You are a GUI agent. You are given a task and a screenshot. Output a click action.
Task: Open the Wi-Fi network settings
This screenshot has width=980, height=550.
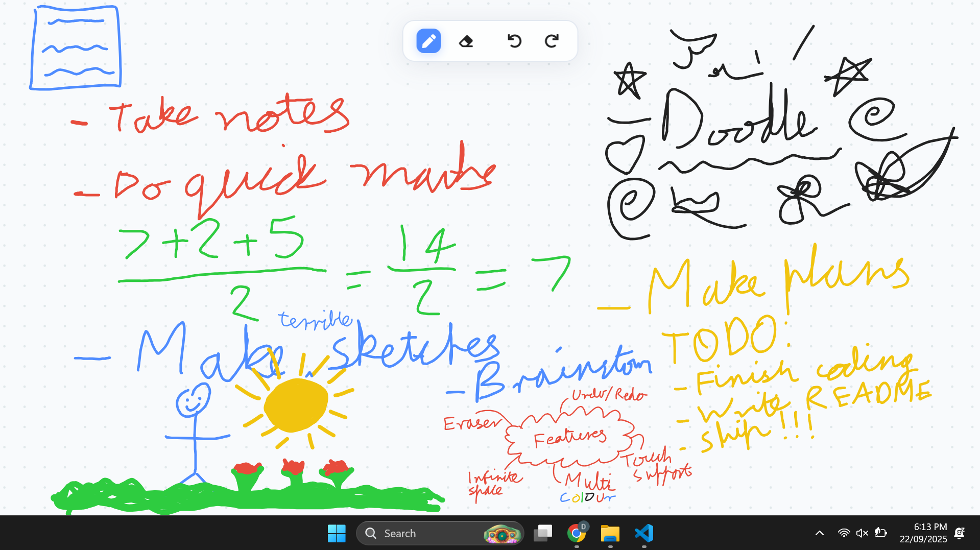coord(844,533)
